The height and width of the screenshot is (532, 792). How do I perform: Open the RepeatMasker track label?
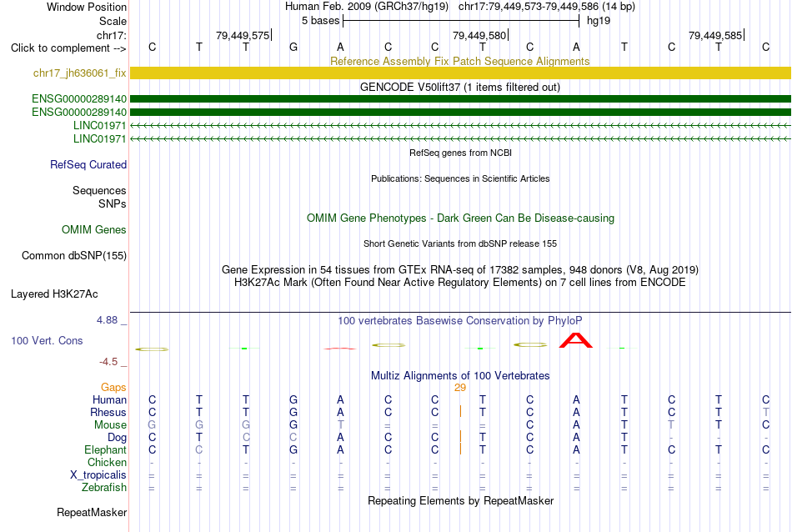[x=92, y=512]
